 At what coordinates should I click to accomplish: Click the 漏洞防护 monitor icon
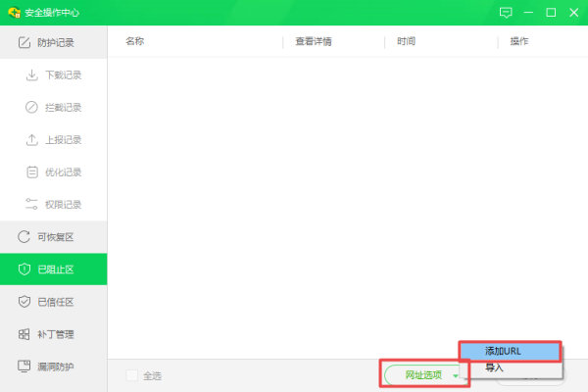[x=24, y=367]
